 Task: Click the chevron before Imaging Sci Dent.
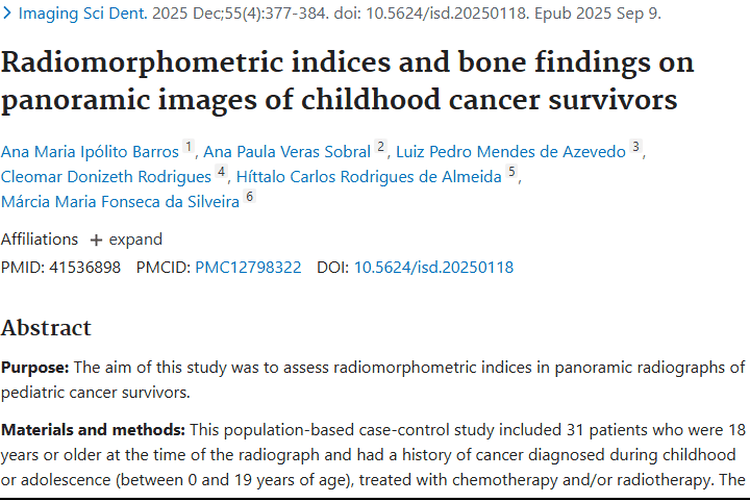point(8,15)
